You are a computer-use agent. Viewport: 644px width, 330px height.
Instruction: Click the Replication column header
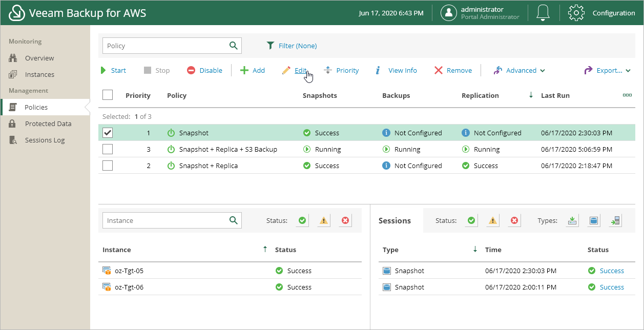tap(480, 95)
